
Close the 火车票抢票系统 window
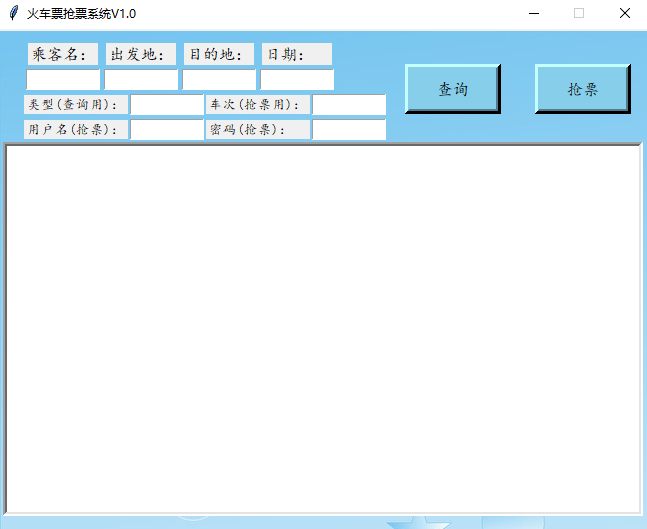(x=624, y=14)
